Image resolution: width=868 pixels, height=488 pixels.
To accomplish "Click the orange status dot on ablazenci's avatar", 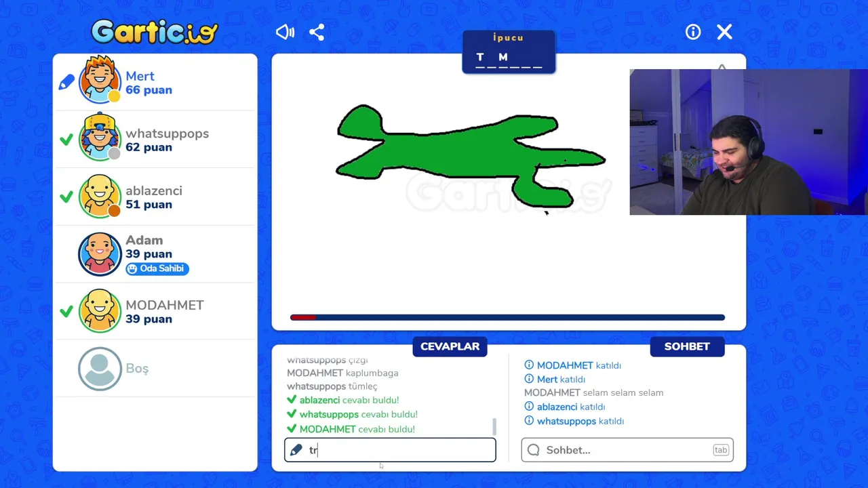I will click(115, 211).
